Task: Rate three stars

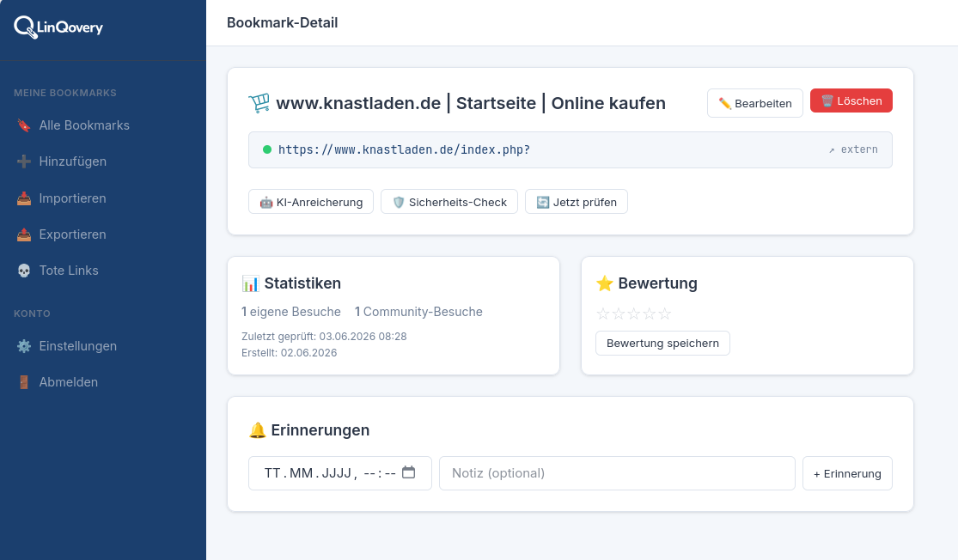Action: point(633,313)
